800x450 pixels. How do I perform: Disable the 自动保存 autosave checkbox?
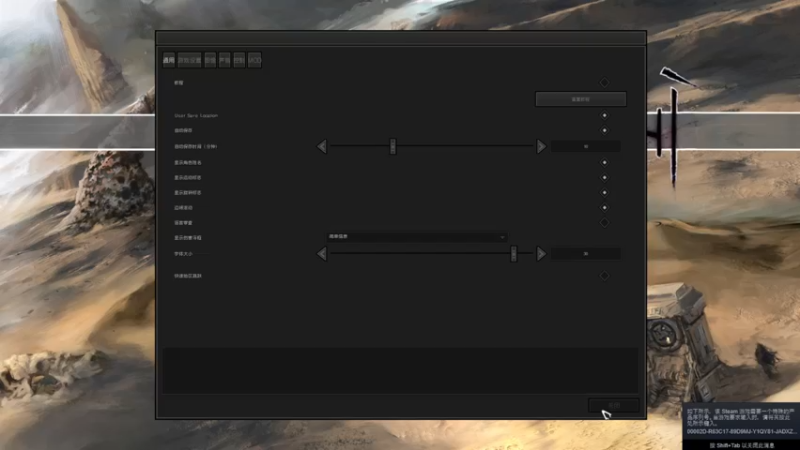coord(604,130)
